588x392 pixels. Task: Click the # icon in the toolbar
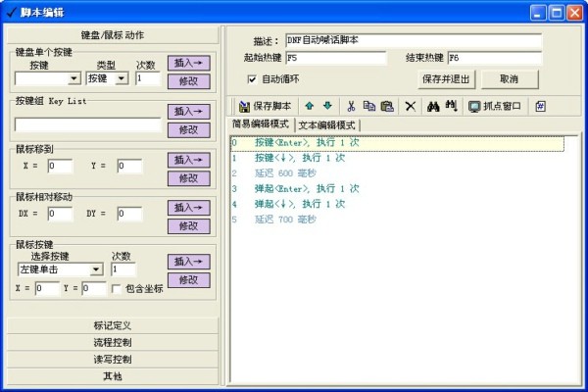click(x=540, y=107)
